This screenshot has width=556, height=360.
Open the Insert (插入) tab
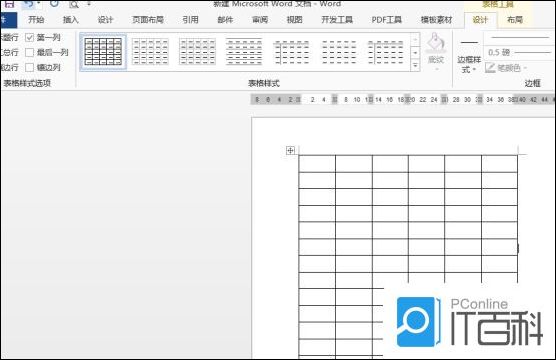(71, 20)
